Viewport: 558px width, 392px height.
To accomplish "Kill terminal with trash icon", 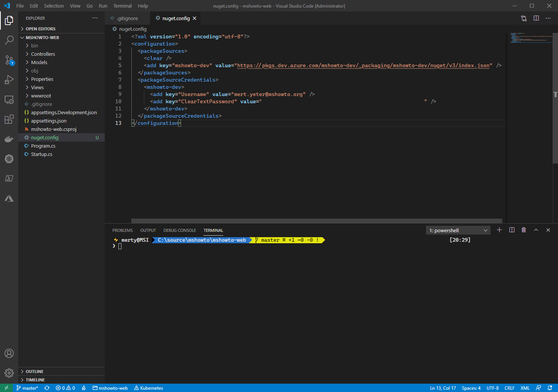I will point(524,230).
